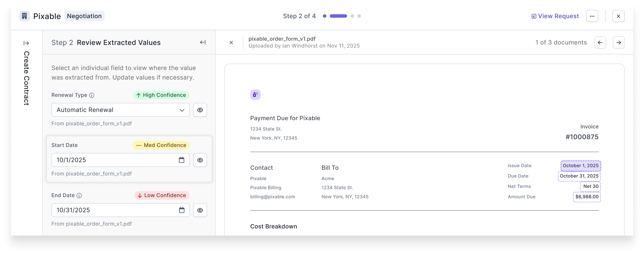This screenshot has width=644, height=255.
Task: Toggle the eye icon next to End Date
Action: click(200, 210)
